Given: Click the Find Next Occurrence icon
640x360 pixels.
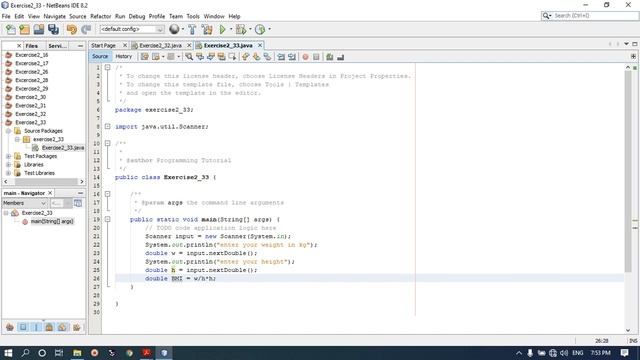Looking at the screenshot, I should 211,57.
